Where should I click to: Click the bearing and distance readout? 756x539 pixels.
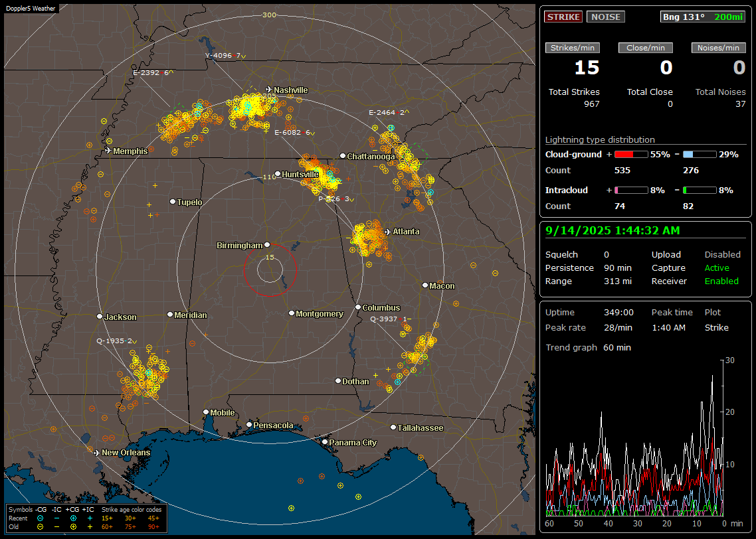pos(702,17)
